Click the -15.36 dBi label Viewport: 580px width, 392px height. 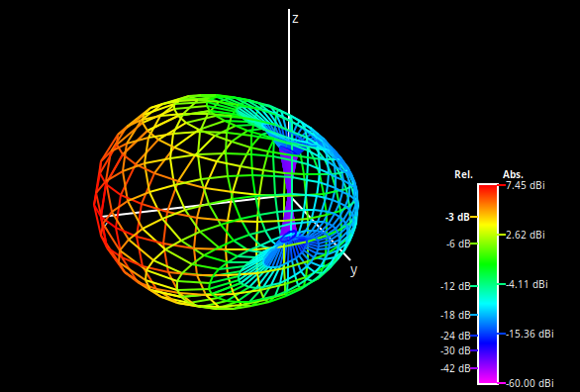530,334
